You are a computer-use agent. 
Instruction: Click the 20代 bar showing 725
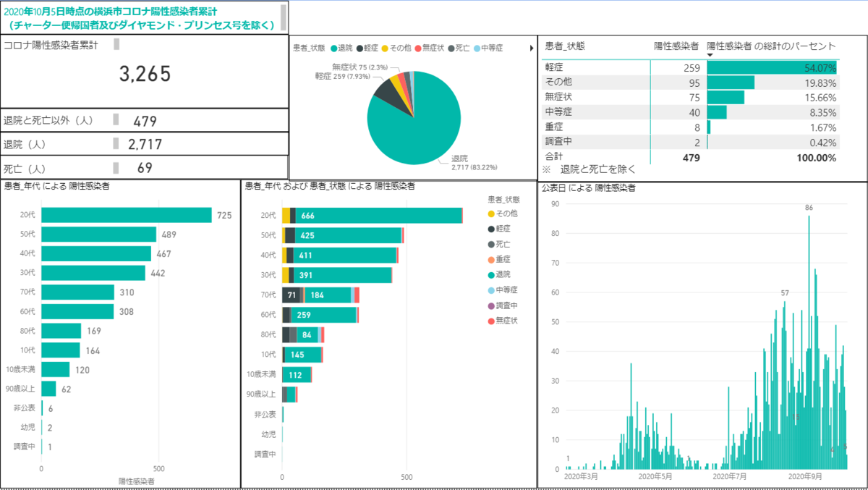point(127,215)
